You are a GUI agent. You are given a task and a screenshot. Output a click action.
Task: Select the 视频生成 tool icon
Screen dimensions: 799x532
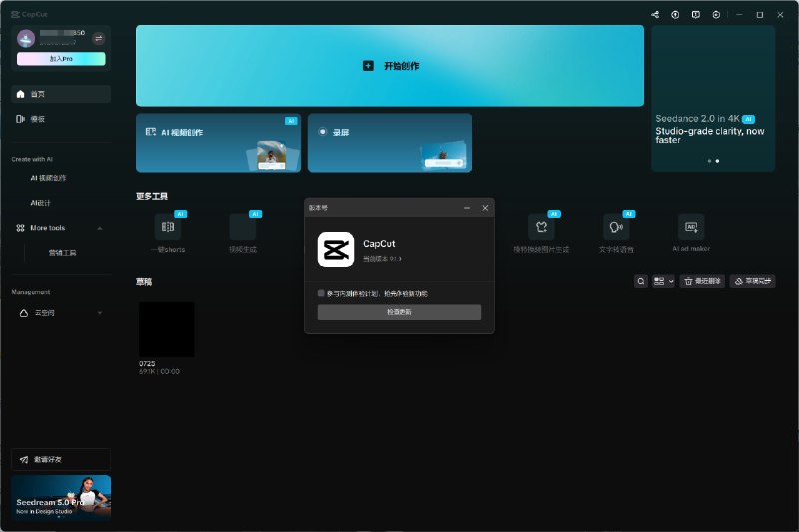coord(243,226)
